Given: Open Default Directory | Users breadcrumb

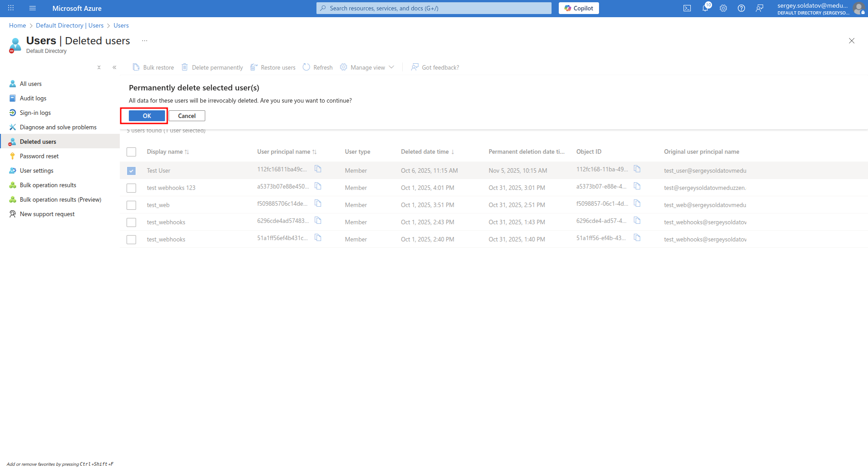Looking at the screenshot, I should point(70,25).
